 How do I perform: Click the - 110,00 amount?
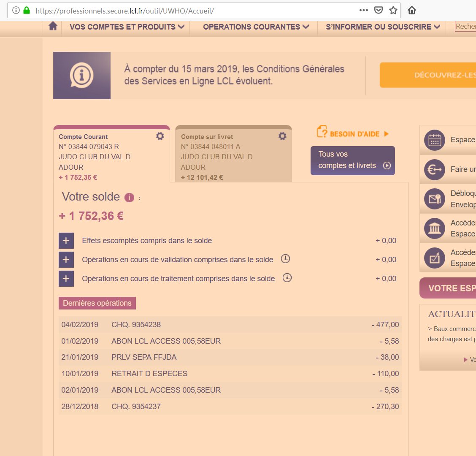pyautogui.click(x=386, y=374)
